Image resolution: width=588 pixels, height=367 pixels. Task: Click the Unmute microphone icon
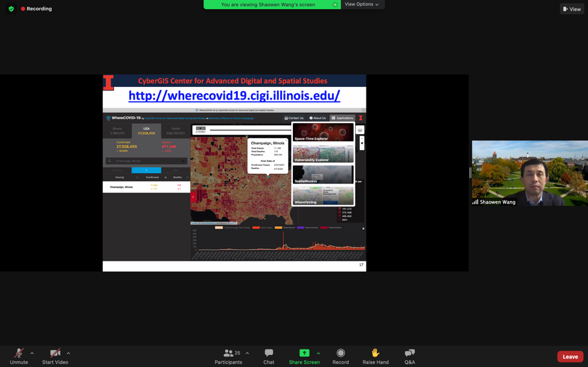click(19, 353)
